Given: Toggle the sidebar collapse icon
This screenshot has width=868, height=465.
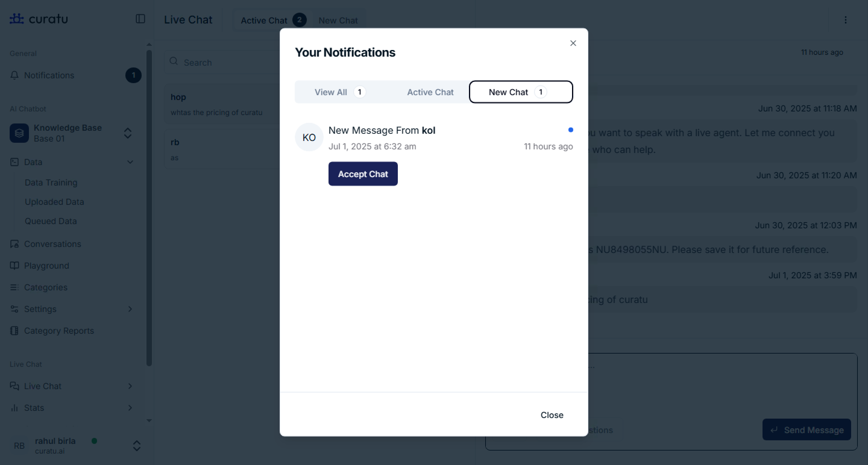Looking at the screenshot, I should pyautogui.click(x=140, y=19).
